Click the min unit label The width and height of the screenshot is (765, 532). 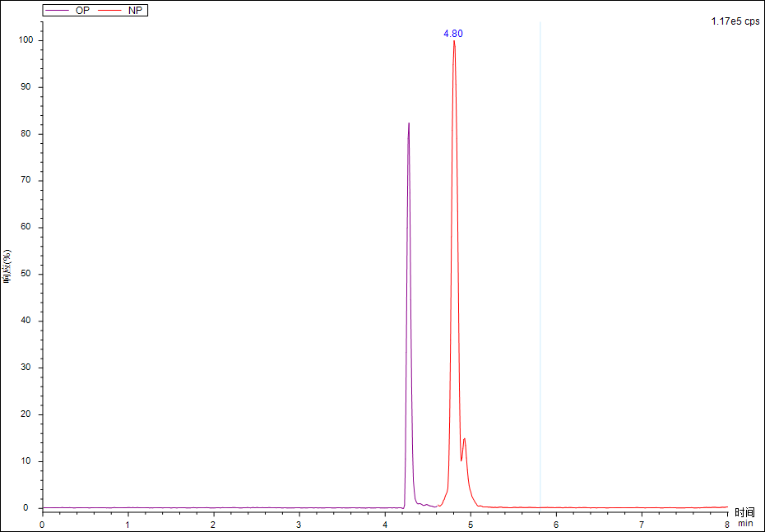pos(744,523)
